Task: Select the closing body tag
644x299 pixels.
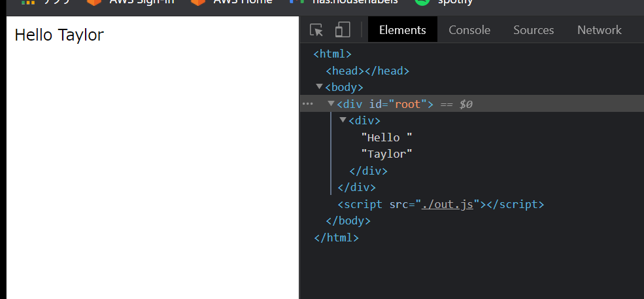Action: (x=348, y=221)
